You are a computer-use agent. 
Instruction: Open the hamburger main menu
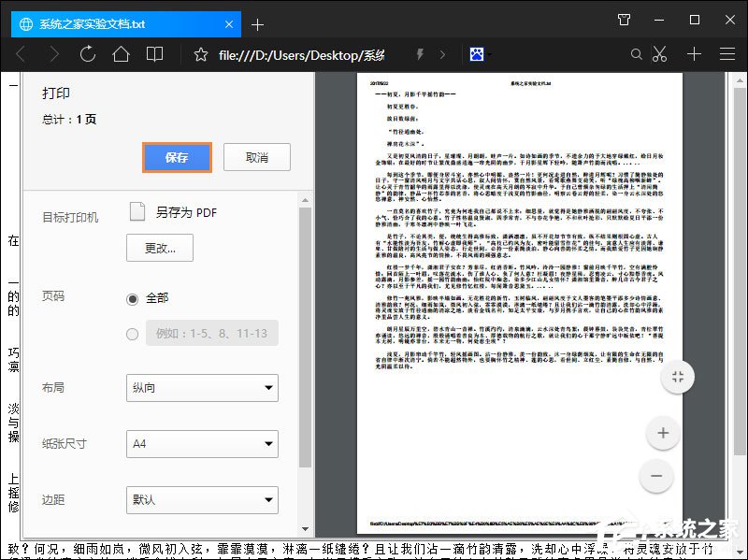click(727, 54)
